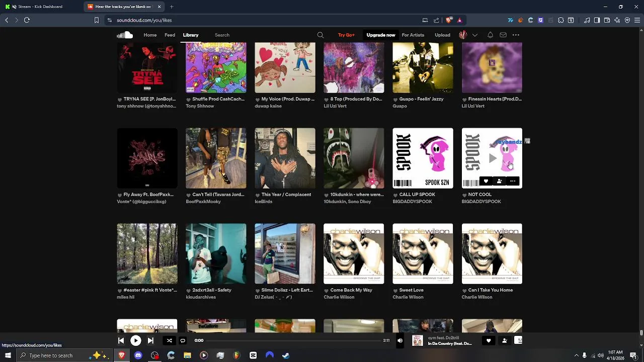The height and width of the screenshot is (362, 644).
Task: Toggle shuffle in the player
Action: [x=169, y=340]
